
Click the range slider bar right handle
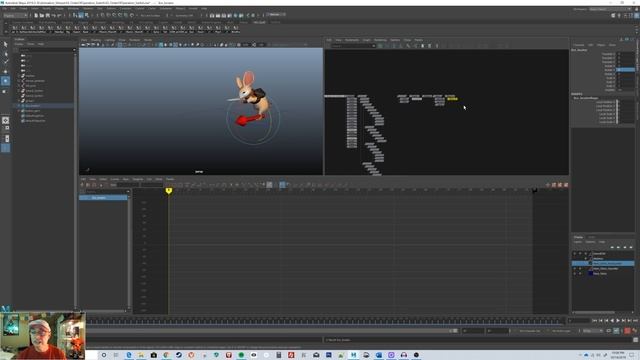[456, 331]
